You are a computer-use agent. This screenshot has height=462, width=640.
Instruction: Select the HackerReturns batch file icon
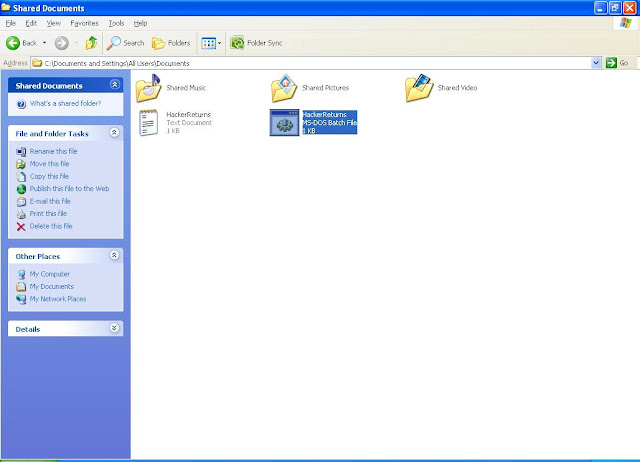284,122
